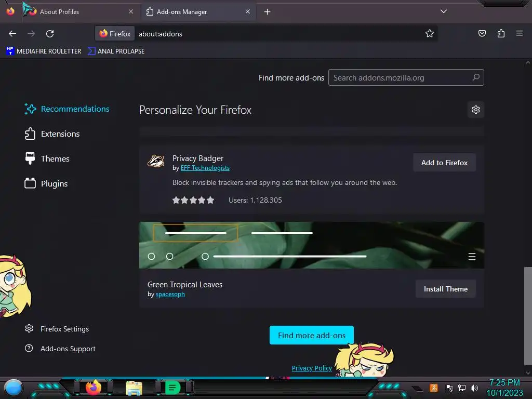Click the Privacy Badger badger icon
The width and height of the screenshot is (532, 399).
(156, 161)
